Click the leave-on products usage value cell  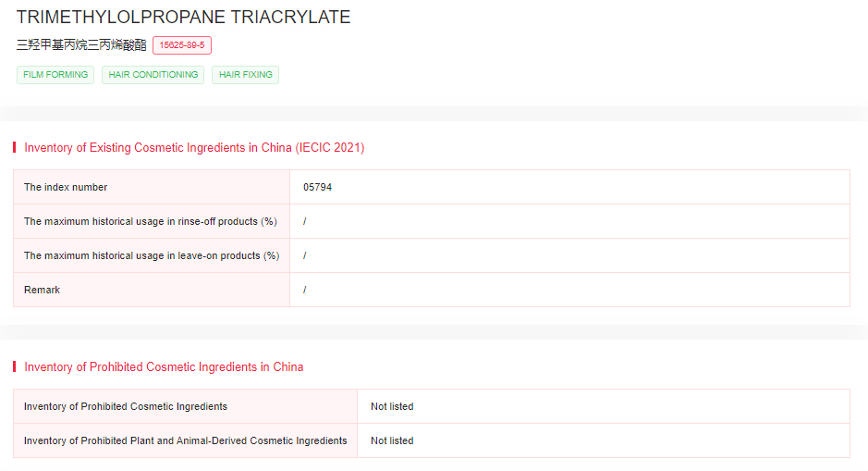[305, 255]
